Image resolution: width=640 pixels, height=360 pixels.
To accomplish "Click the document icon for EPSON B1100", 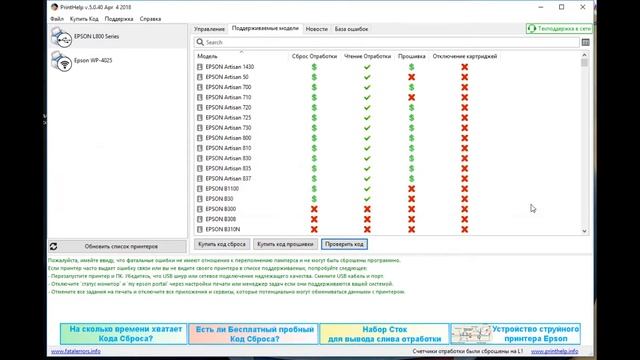I will point(200,189).
